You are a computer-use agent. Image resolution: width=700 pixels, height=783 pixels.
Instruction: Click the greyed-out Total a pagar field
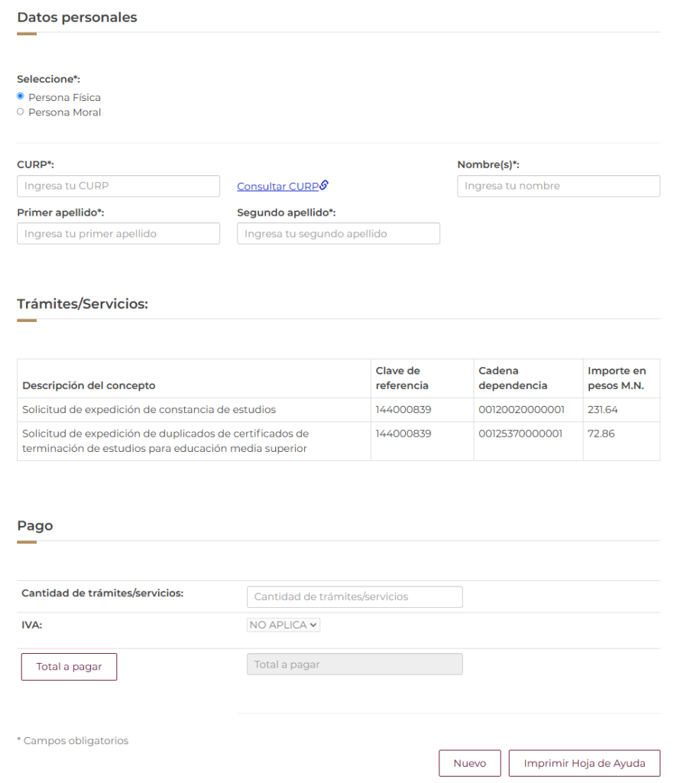[x=355, y=664]
